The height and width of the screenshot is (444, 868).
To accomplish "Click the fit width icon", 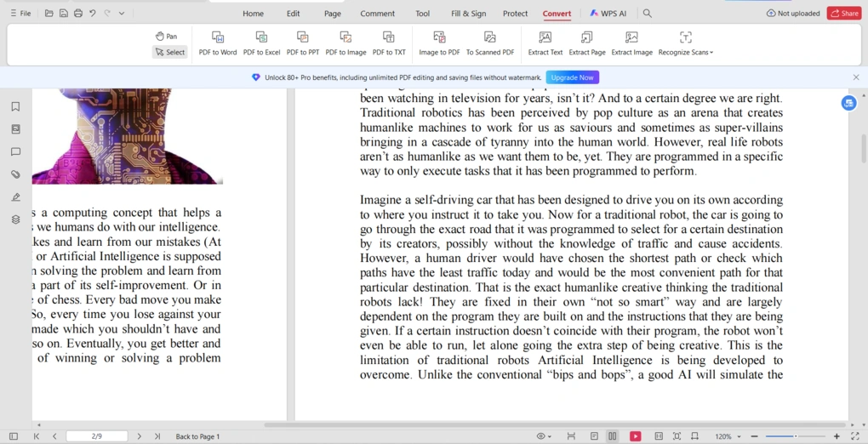I will [x=694, y=436].
